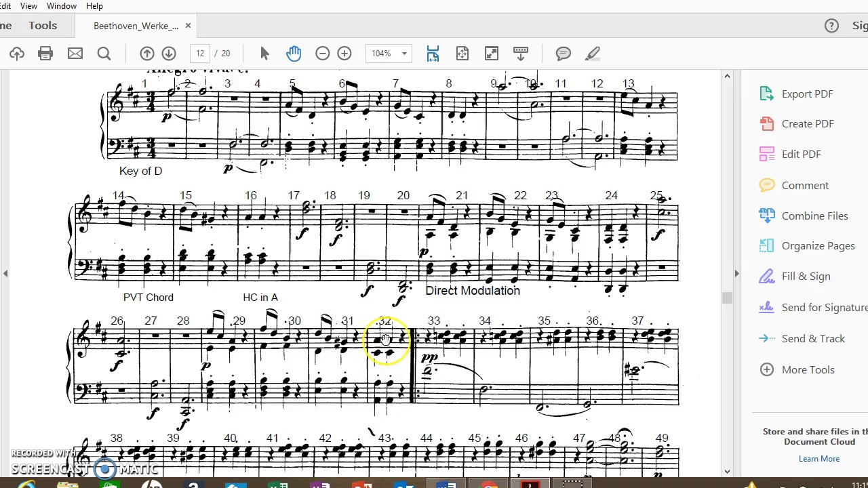Expand the left navigation pane arrow
Viewport: 868px width, 488px height.
[5, 274]
